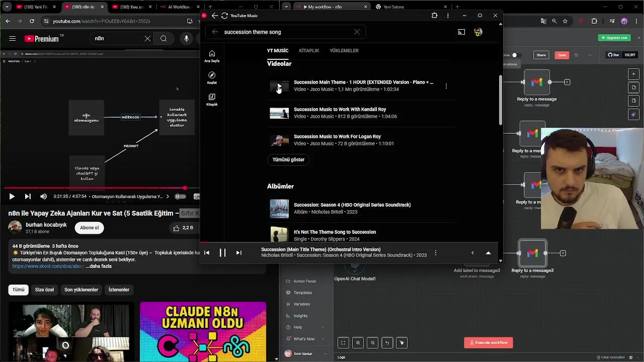Open Keşfet in YouTube Music sidebar
This screenshot has width=644, height=362.
click(212, 78)
